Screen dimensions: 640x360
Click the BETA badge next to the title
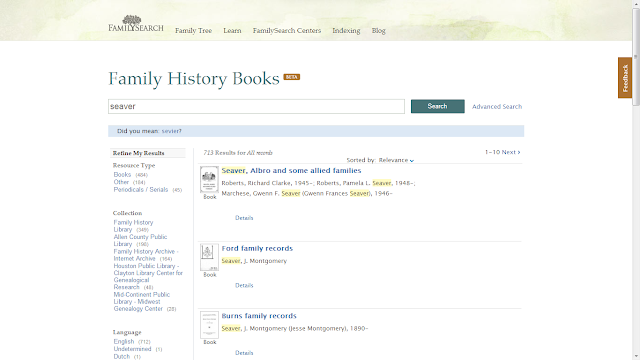tap(291, 77)
